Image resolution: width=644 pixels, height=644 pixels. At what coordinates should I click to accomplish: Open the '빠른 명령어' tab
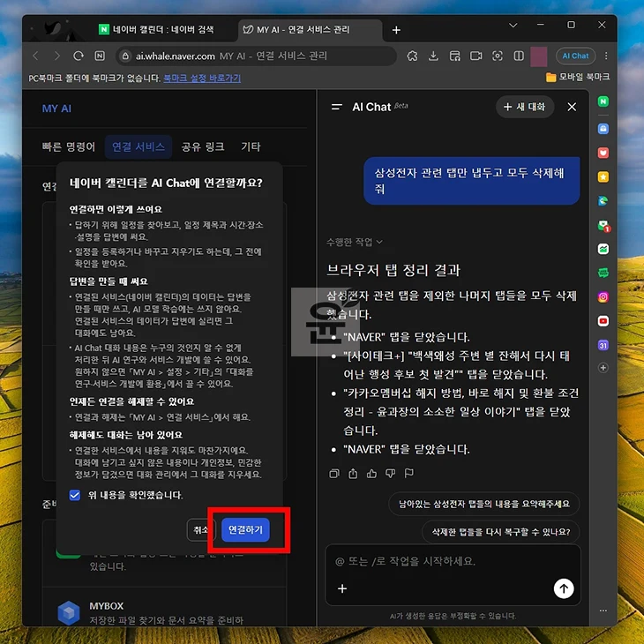click(69, 146)
